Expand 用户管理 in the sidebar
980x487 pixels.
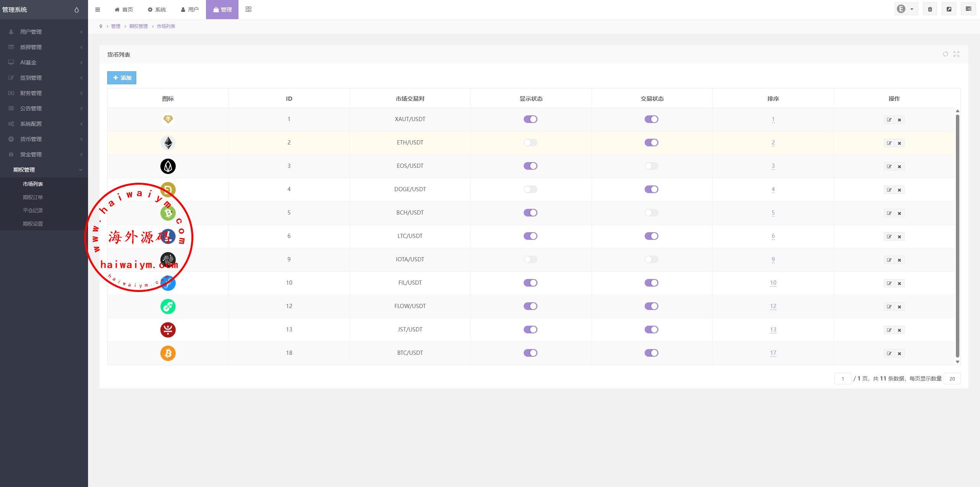[x=31, y=32]
